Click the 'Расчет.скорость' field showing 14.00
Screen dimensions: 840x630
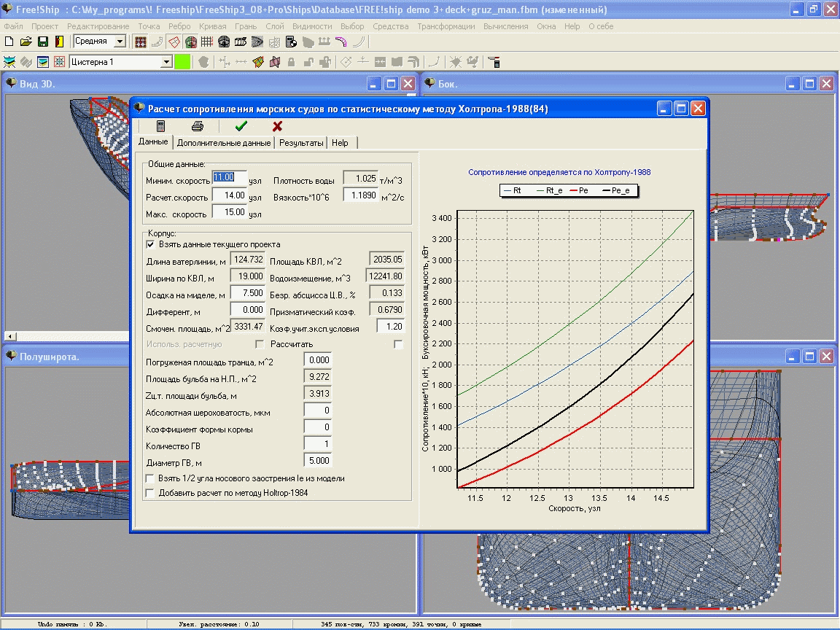click(x=229, y=195)
